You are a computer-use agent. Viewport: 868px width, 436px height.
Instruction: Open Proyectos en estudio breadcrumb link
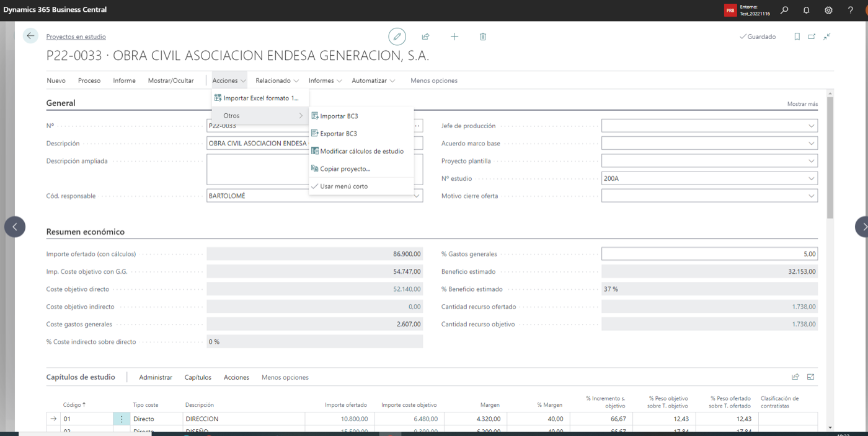tap(76, 37)
